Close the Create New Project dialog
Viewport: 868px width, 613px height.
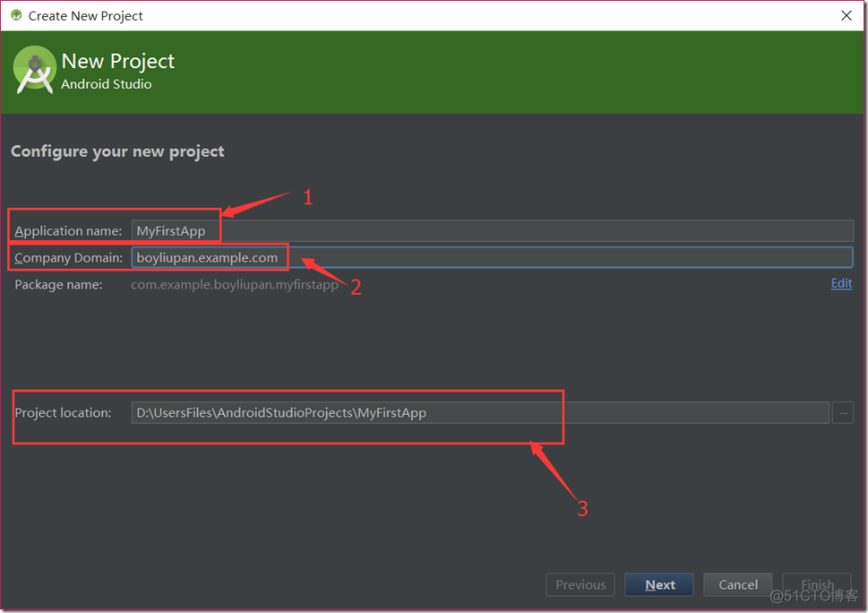(847, 15)
